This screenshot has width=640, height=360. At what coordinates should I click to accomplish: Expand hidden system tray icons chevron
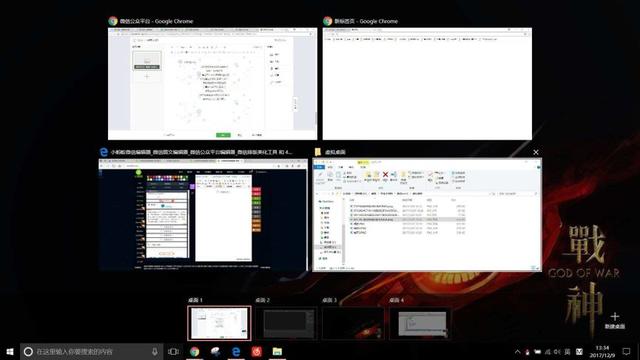pos(517,351)
